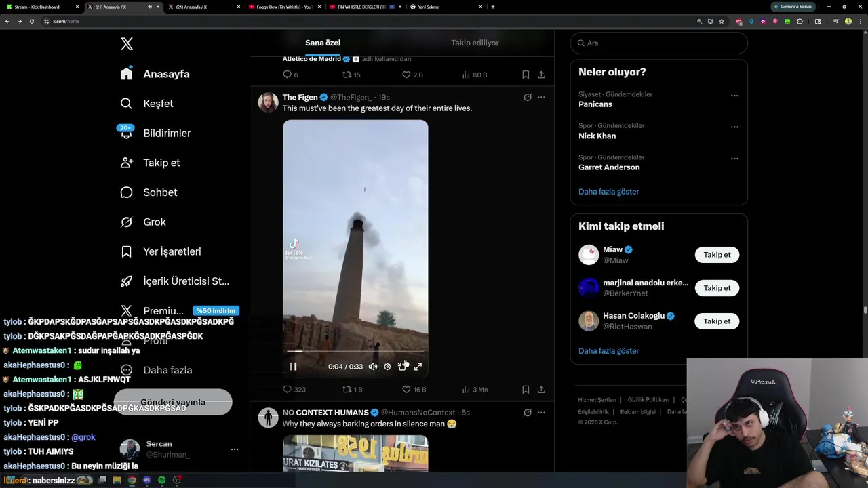Open Takip et in the sidebar
The image size is (868, 488).
click(151, 163)
